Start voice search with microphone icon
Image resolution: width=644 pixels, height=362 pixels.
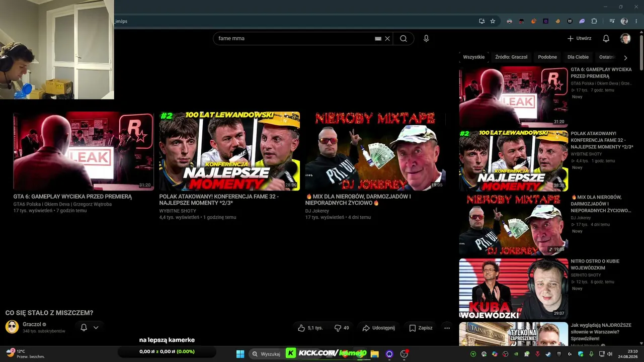(x=426, y=38)
